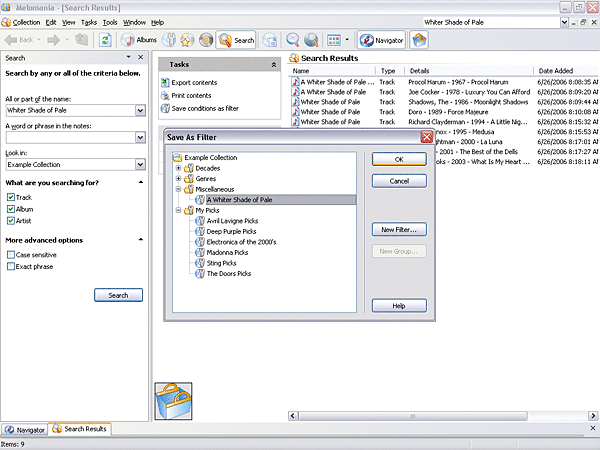Uncheck the Track checkbox

point(11,198)
